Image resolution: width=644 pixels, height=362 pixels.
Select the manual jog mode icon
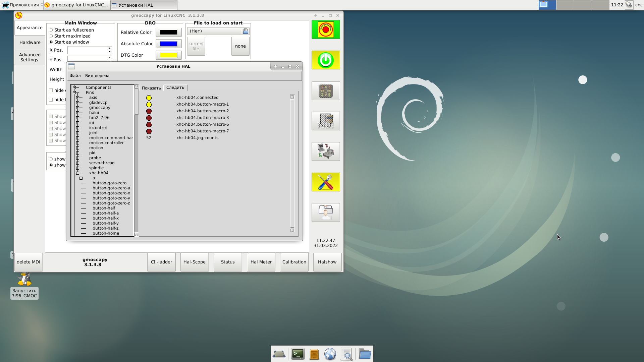325,90
